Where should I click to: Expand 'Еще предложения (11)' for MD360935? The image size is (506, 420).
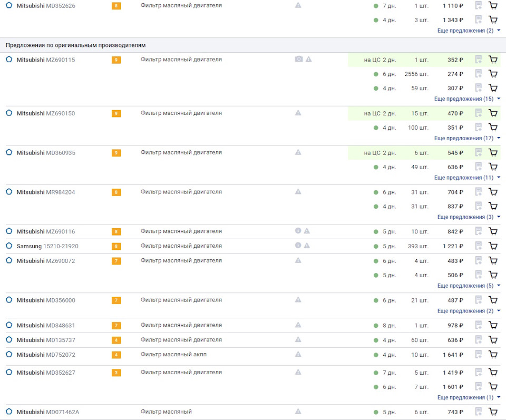(x=467, y=178)
